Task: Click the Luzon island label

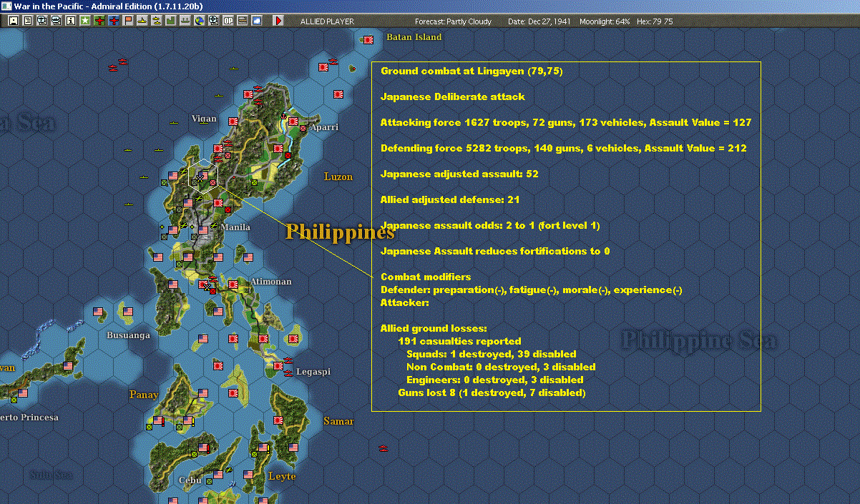Action: (338, 177)
